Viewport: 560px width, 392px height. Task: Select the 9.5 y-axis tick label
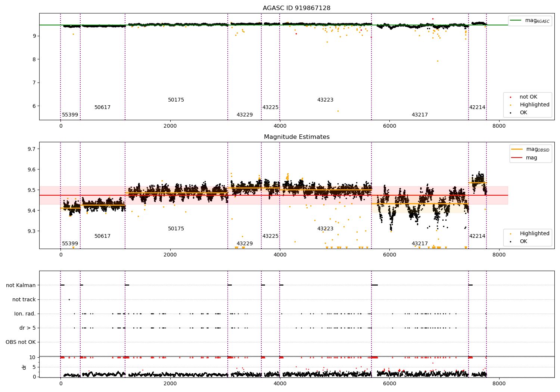point(31,190)
